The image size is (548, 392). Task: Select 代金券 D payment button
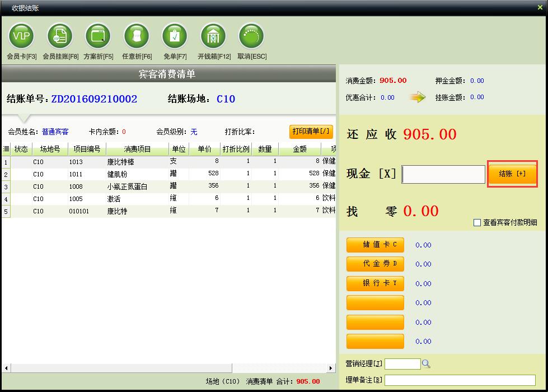point(376,264)
